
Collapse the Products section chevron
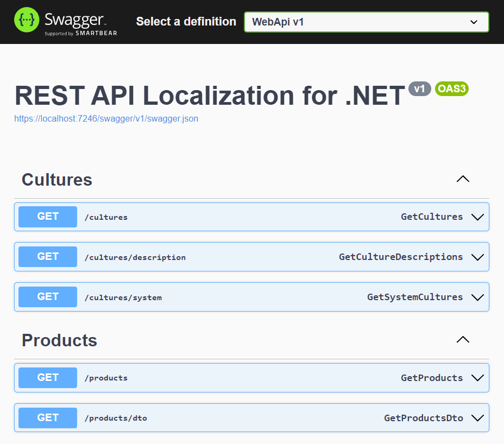(x=463, y=340)
